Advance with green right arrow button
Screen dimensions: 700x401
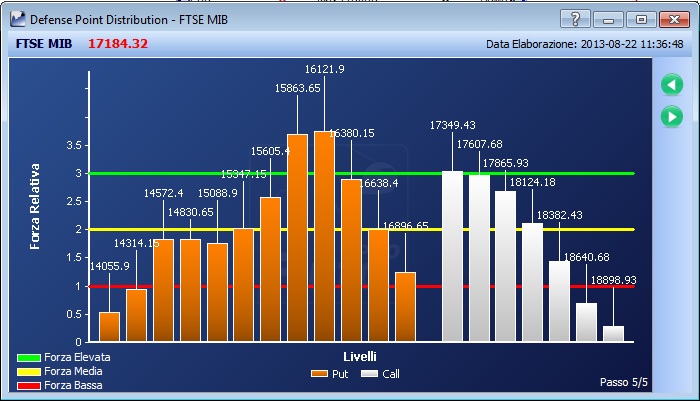[672, 117]
